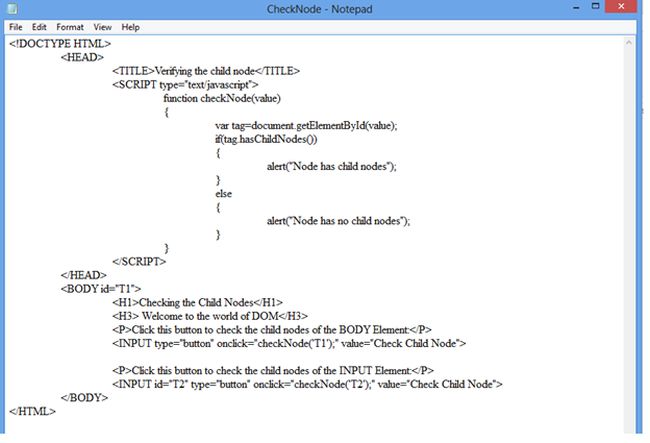This screenshot has width=650, height=443.
Task: Click the paragraph line about the BODY Element
Action: 272,330
